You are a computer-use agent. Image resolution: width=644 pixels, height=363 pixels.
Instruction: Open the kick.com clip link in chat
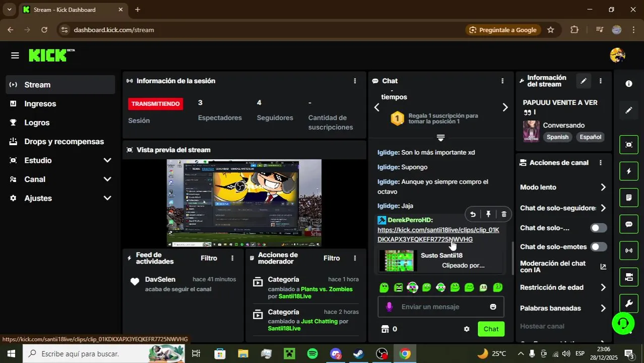[x=438, y=234]
